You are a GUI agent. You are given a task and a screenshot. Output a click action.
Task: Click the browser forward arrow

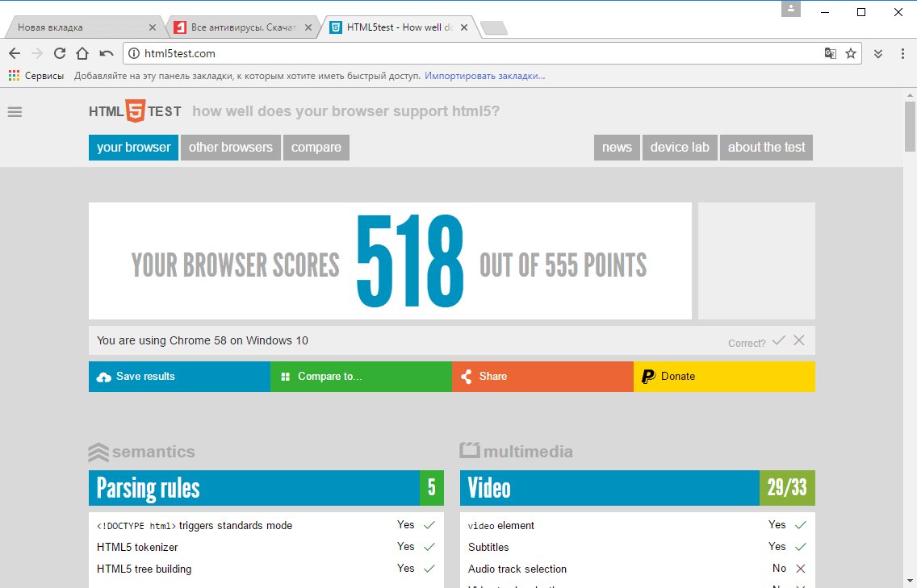click(x=37, y=54)
